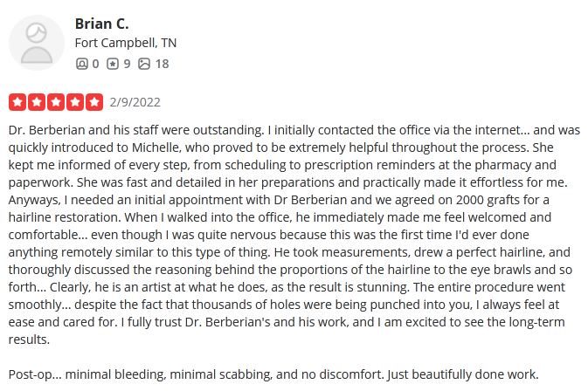Click the photos count number 18

click(x=162, y=64)
